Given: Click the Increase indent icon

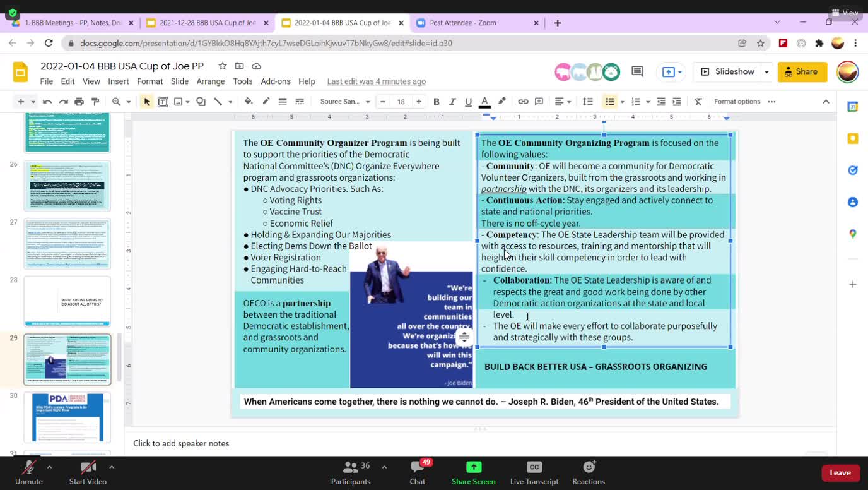Looking at the screenshot, I should [x=677, y=102].
